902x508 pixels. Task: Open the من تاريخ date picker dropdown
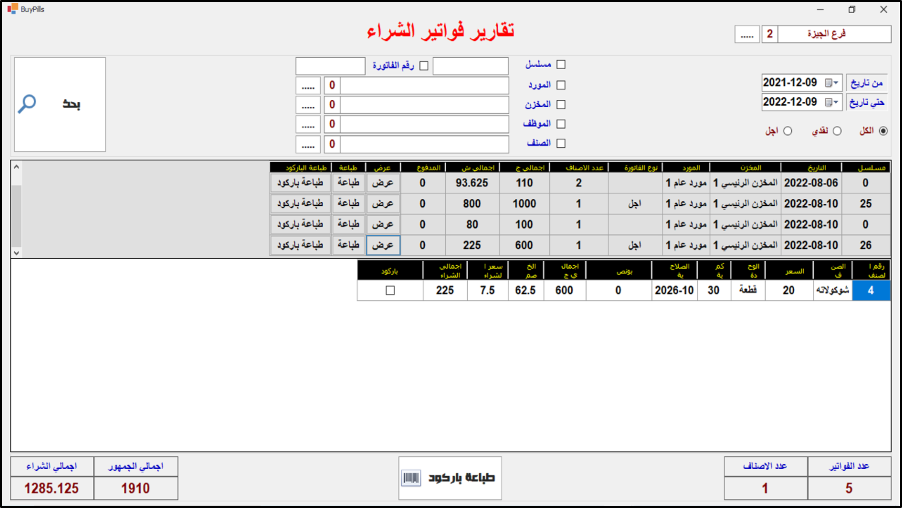pos(832,82)
